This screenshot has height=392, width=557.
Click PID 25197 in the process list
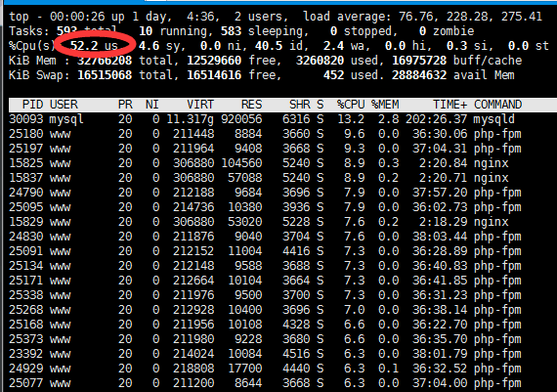coord(26,149)
